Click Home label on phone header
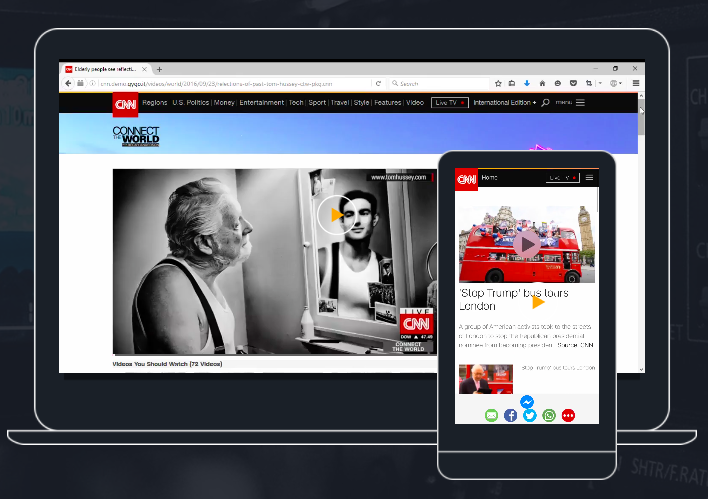 [x=489, y=178]
